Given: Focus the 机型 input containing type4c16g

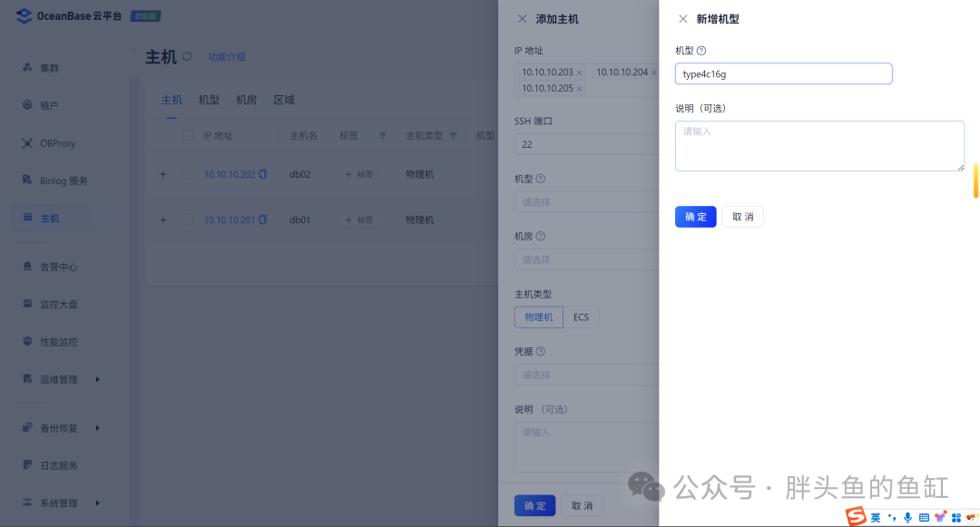Looking at the screenshot, I should coord(784,73).
